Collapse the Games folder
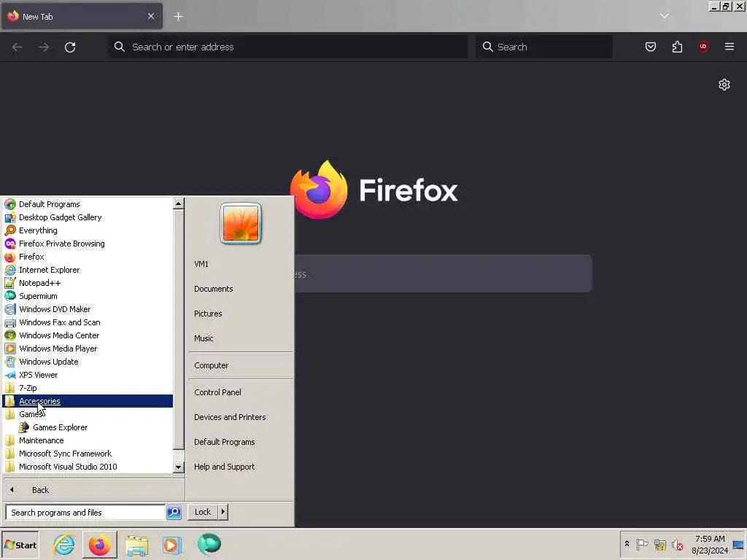The image size is (747, 560). 88,414
